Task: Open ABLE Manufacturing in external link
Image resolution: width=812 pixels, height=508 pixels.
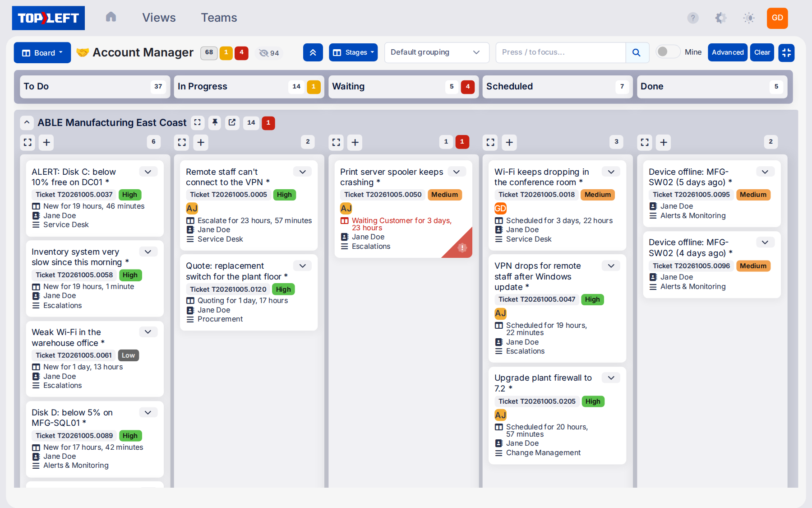Action: [232, 122]
